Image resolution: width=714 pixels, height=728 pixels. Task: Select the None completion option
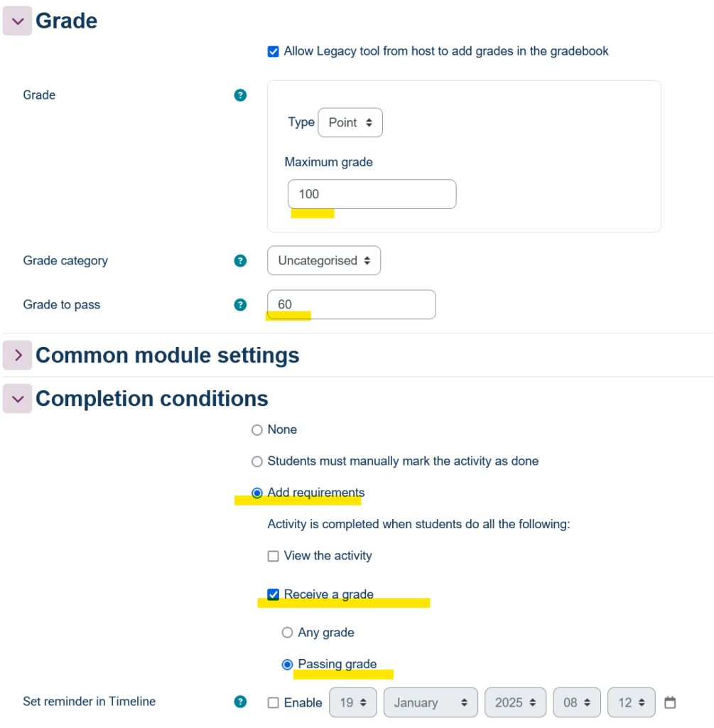pyautogui.click(x=257, y=430)
